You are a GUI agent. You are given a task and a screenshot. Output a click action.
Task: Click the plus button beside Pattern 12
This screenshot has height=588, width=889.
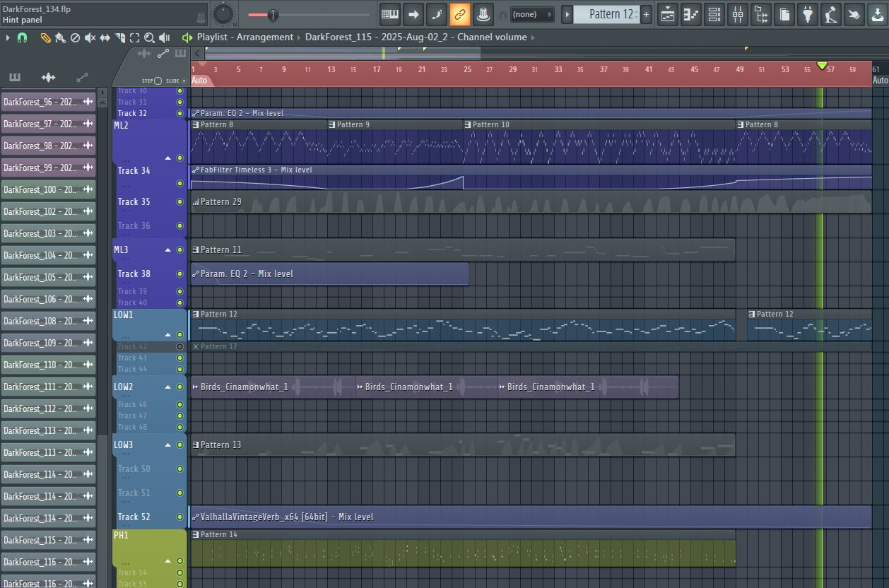click(x=646, y=14)
